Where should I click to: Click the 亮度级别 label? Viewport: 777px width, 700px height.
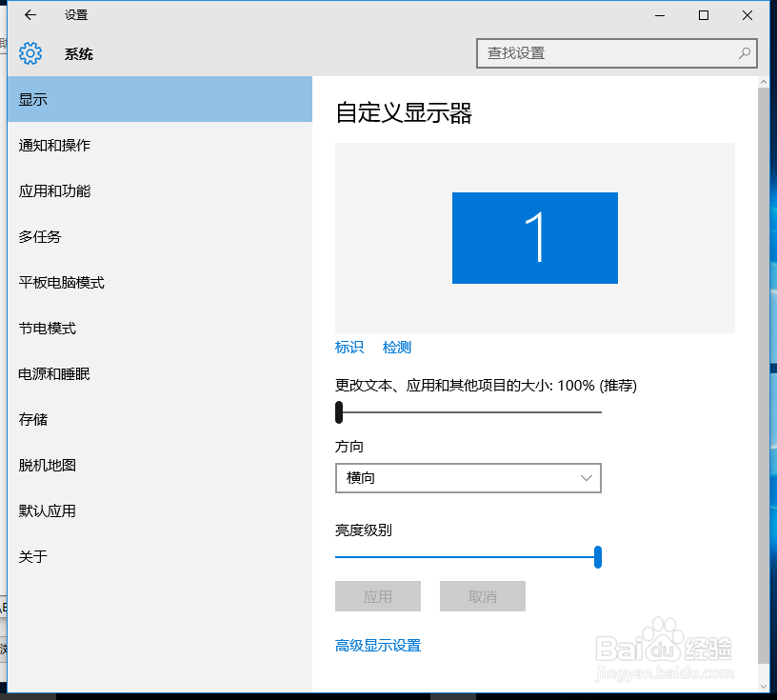pyautogui.click(x=363, y=530)
